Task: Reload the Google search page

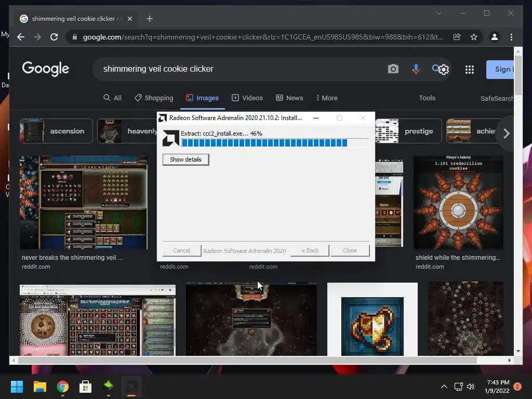Action: (x=54, y=37)
